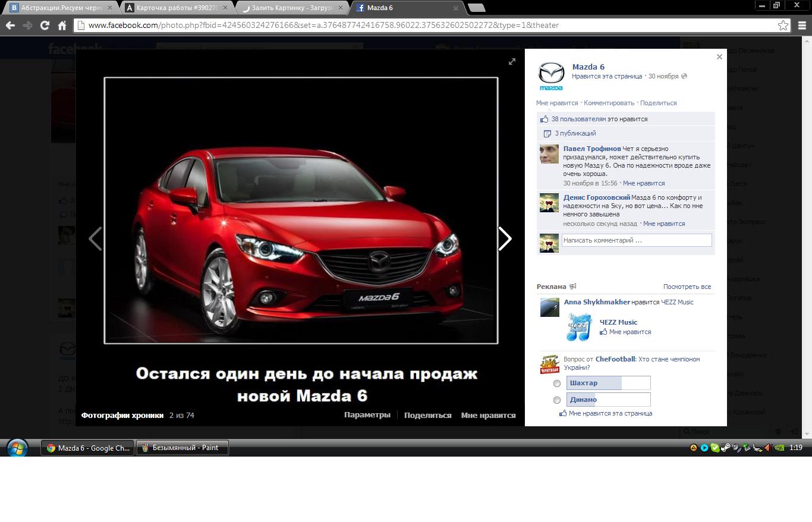Screen dimensions: 812x522
Task: Go back using browser back arrow
Action: tap(10, 25)
